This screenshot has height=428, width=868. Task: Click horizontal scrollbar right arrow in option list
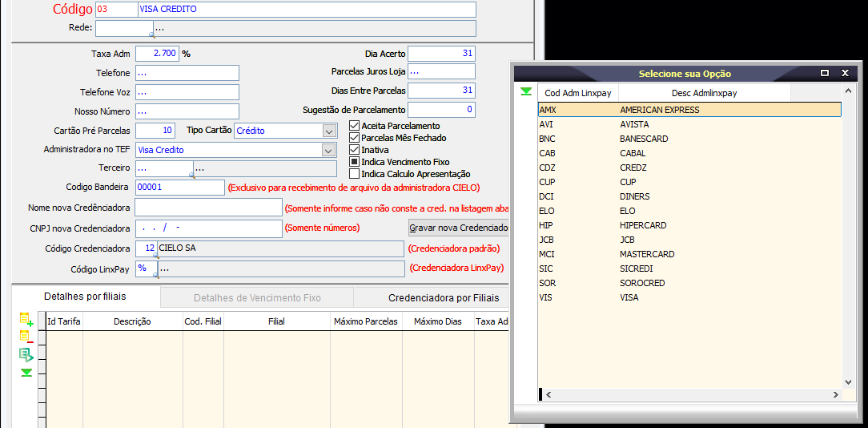point(836,394)
